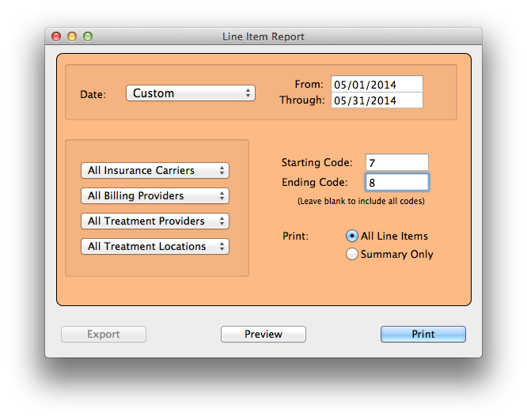Image resolution: width=527 pixels, height=420 pixels.
Task: Expand the All Insurance Carriers dropdown
Action: [x=154, y=170]
